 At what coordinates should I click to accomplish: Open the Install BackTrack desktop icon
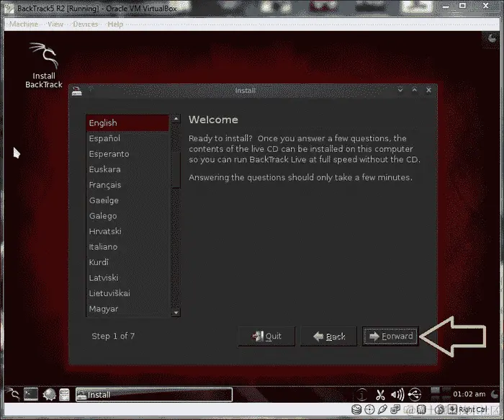44,66
